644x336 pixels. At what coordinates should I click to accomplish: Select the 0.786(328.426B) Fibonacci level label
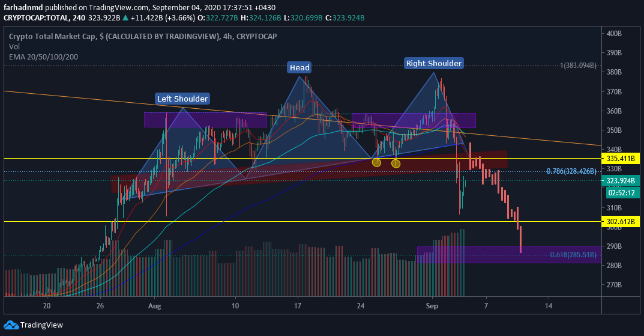tap(571, 171)
